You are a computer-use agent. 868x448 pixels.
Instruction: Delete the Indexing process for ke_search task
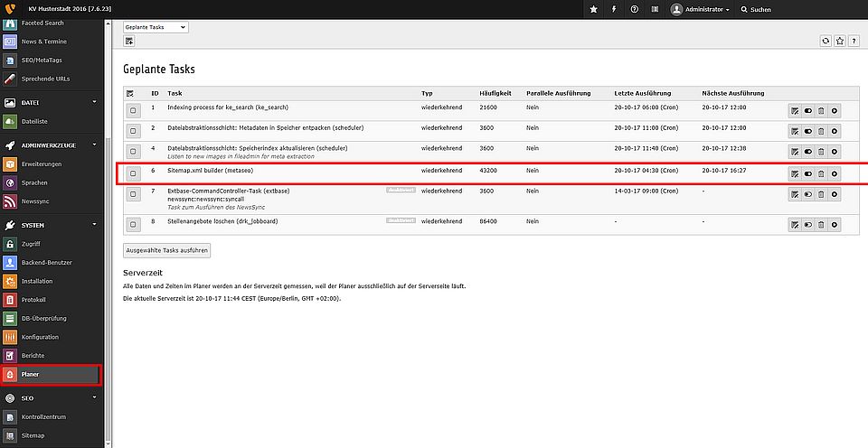pos(821,110)
